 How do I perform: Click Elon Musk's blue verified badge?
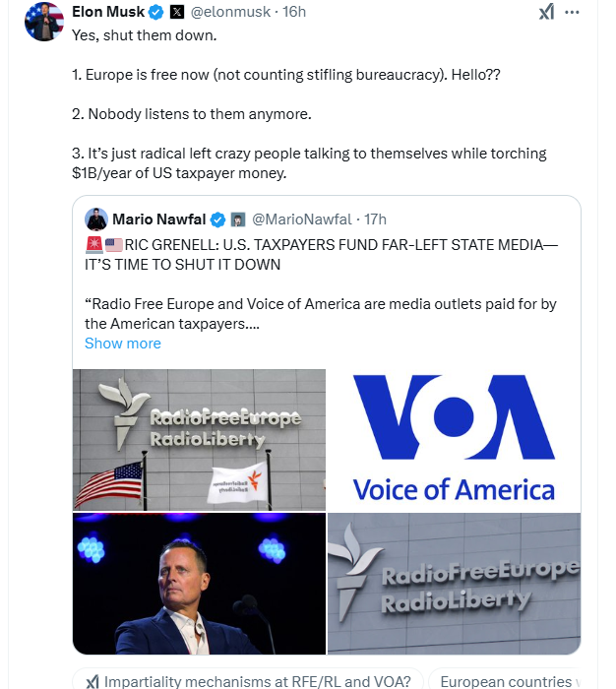[x=155, y=13]
